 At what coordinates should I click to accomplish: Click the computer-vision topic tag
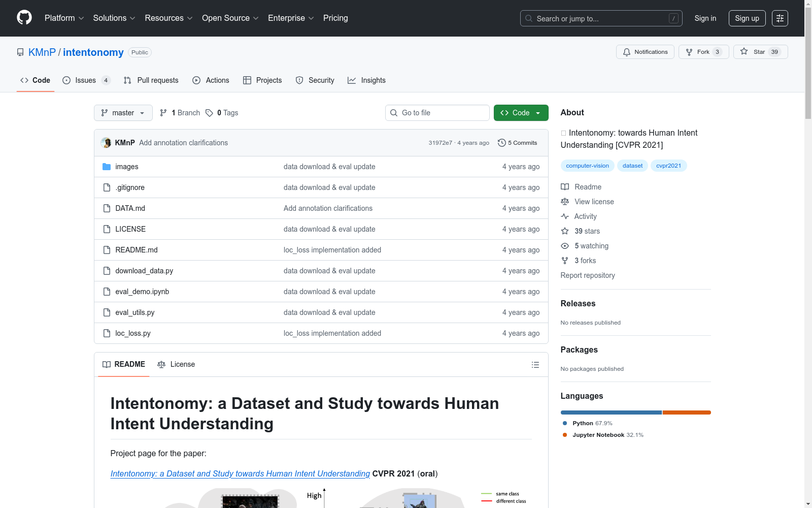[588, 166]
